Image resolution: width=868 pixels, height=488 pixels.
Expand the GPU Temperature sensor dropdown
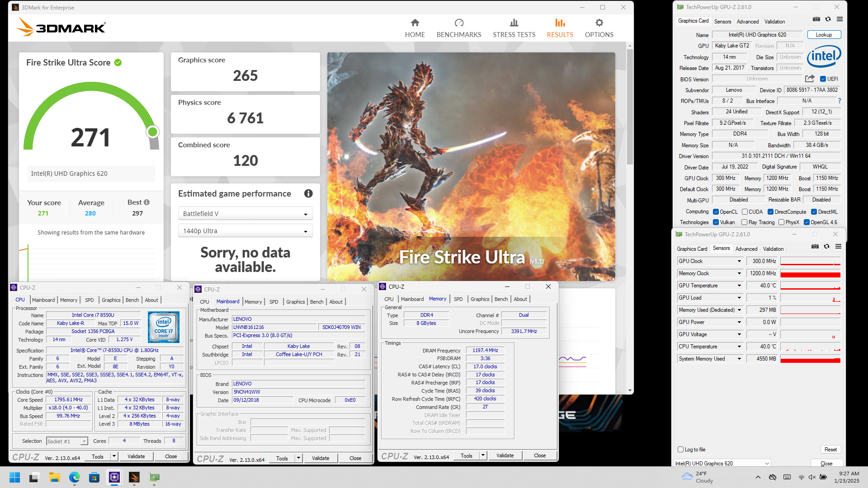[x=739, y=286]
